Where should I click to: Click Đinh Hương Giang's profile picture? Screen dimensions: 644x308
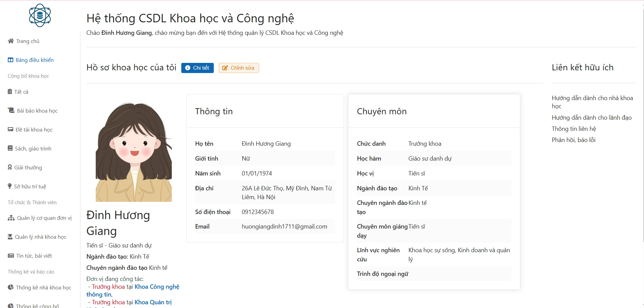coord(133,152)
